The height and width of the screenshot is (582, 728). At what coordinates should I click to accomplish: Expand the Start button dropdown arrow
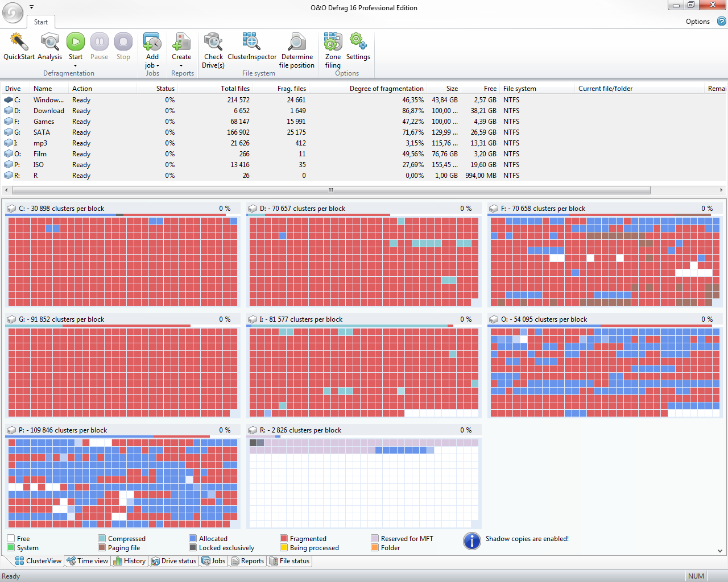75,65
